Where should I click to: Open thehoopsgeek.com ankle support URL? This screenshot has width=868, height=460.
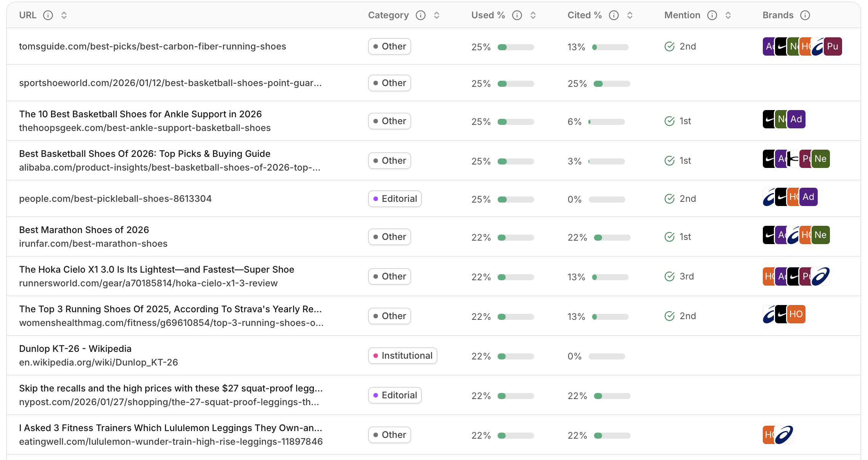(145, 128)
